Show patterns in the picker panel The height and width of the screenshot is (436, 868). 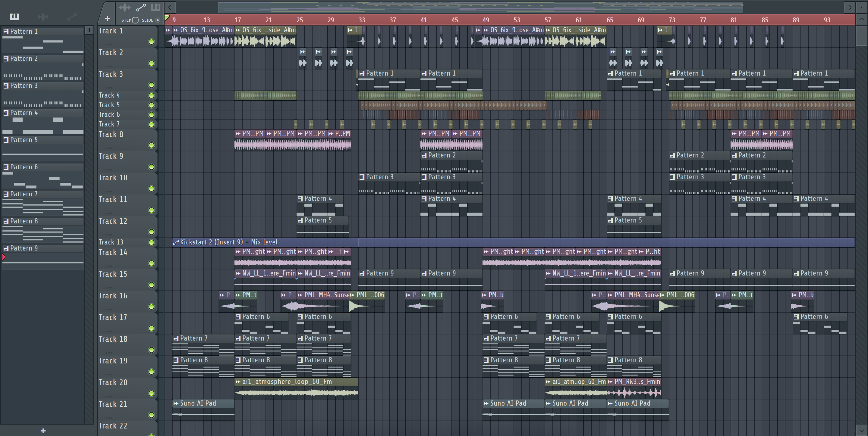tap(14, 17)
